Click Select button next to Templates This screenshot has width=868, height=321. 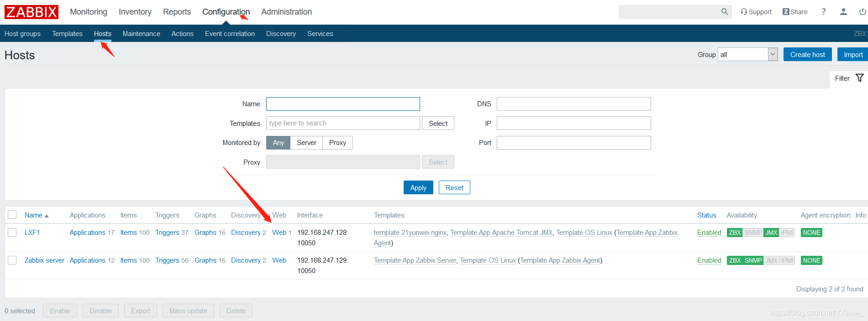[438, 123]
